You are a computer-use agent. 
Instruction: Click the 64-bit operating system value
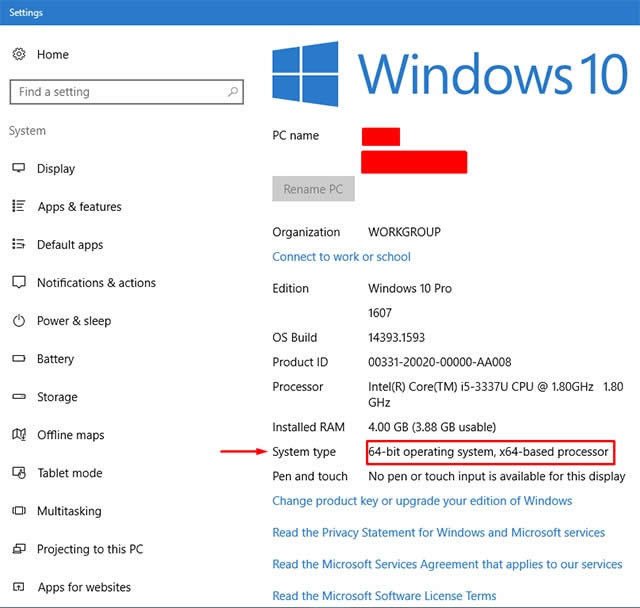click(488, 452)
